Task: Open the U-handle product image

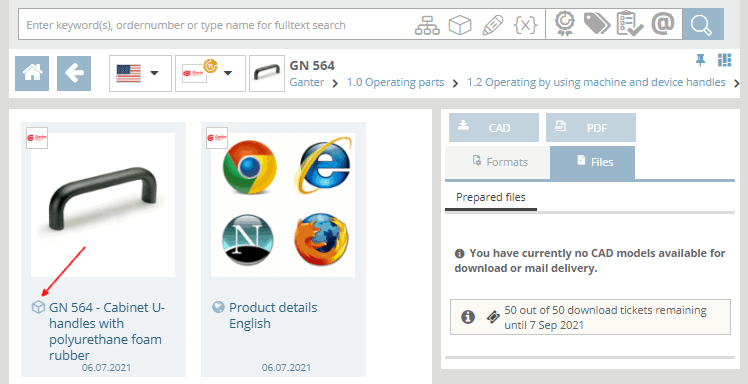Action: [103, 204]
